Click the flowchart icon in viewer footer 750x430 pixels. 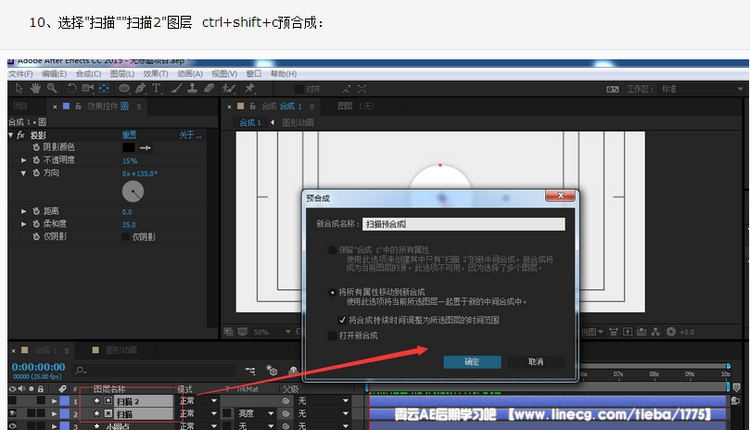click(x=655, y=331)
